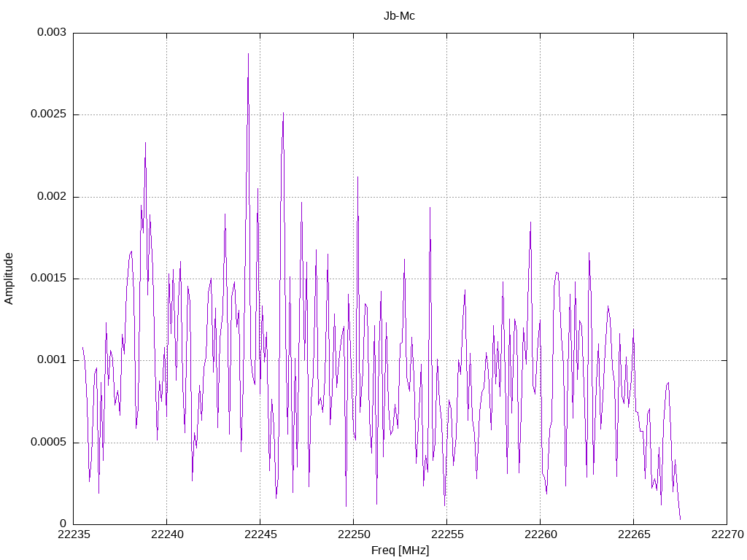This screenshot has width=747, height=560.
Task: Click x-axis tick label 22250
Action: pos(354,534)
